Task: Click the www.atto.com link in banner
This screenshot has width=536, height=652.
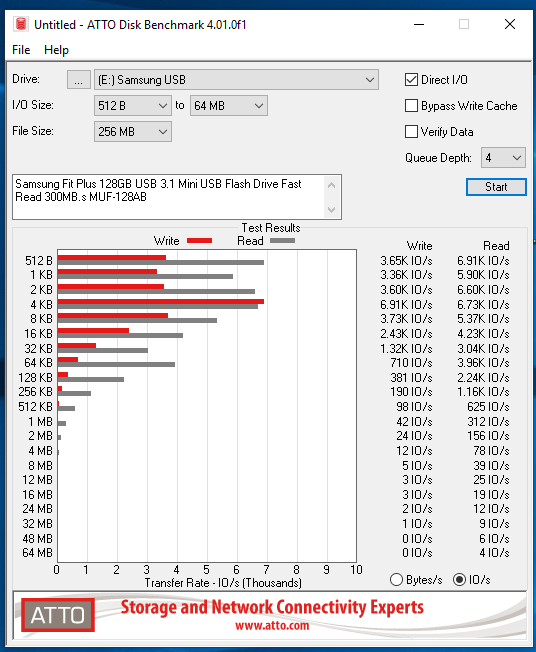Action: click(x=272, y=625)
